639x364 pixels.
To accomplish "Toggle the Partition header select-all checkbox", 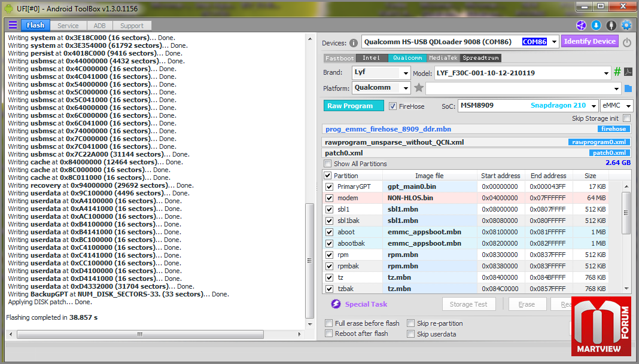I will tap(328, 176).
